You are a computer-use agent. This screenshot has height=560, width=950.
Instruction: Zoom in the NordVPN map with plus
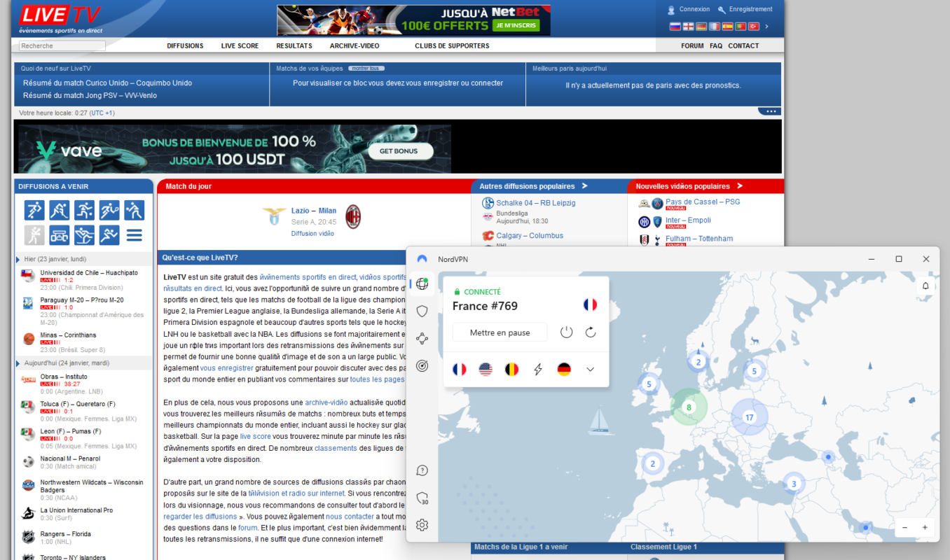(925, 527)
